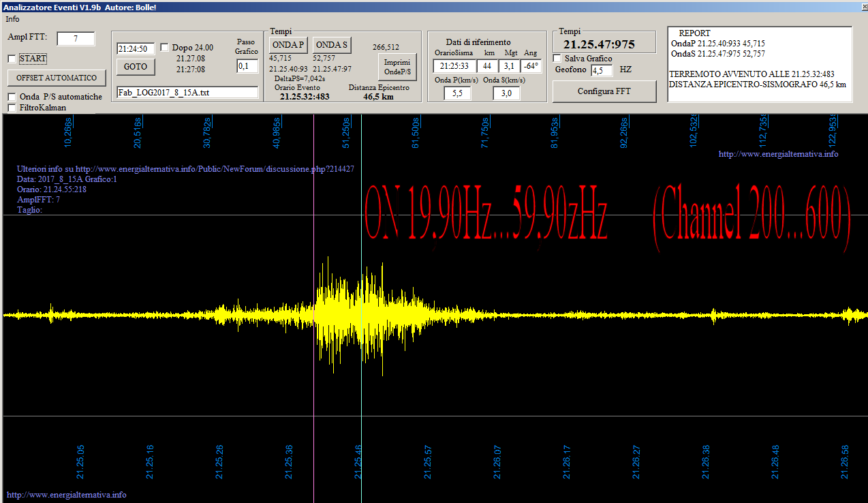This screenshot has width=868, height=503.
Task: Click the 81,953s top axis label
Action: pyautogui.click(x=555, y=132)
